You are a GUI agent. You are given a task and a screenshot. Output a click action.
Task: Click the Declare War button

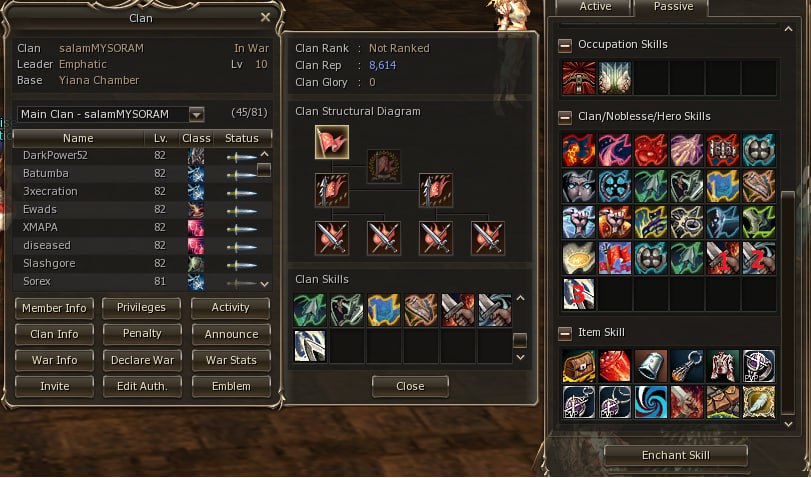[142, 360]
